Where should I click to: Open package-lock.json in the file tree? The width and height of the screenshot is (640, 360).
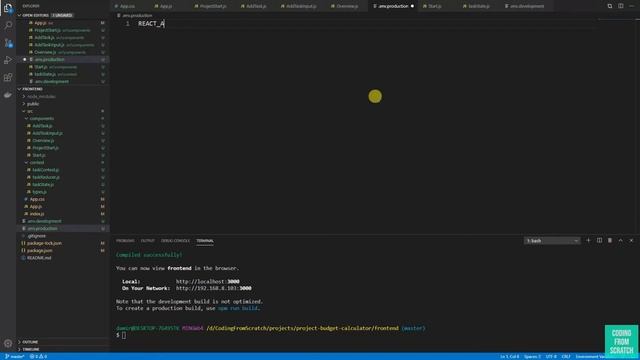click(44, 243)
